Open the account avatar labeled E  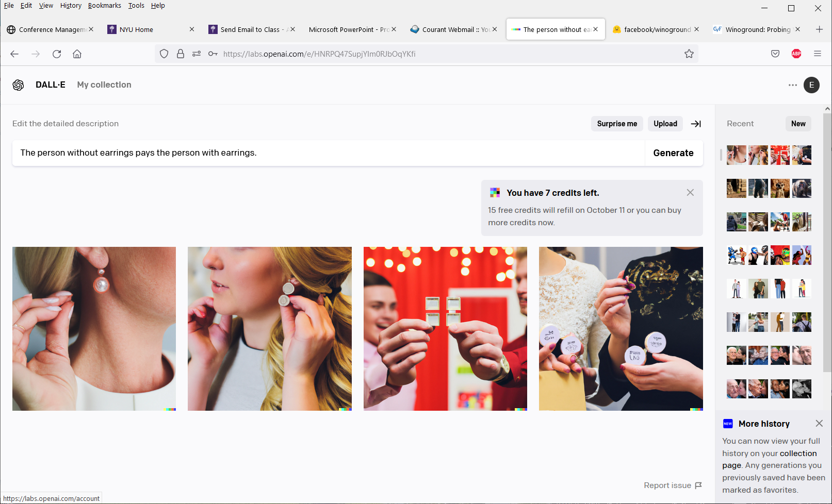(811, 85)
